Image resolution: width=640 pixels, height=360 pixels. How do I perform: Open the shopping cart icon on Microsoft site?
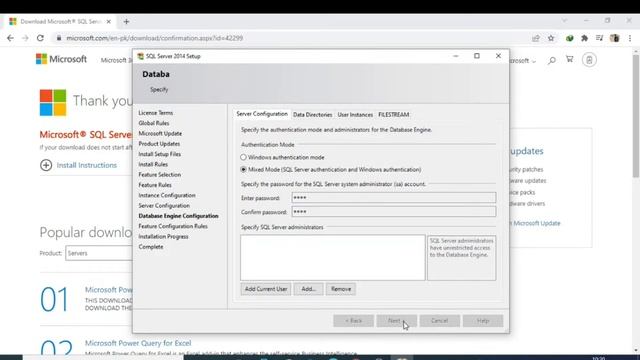click(569, 60)
